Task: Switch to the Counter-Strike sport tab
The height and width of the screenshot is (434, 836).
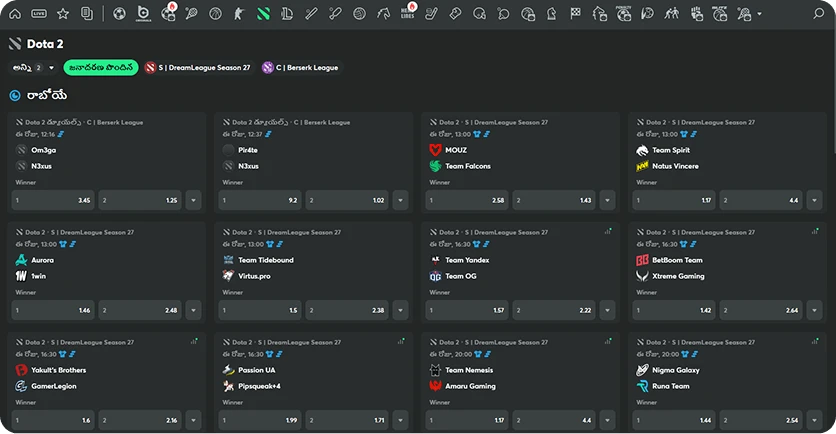Action: point(239,14)
